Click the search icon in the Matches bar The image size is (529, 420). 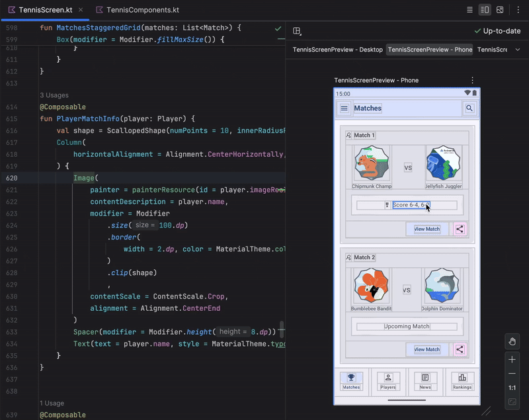point(469,108)
